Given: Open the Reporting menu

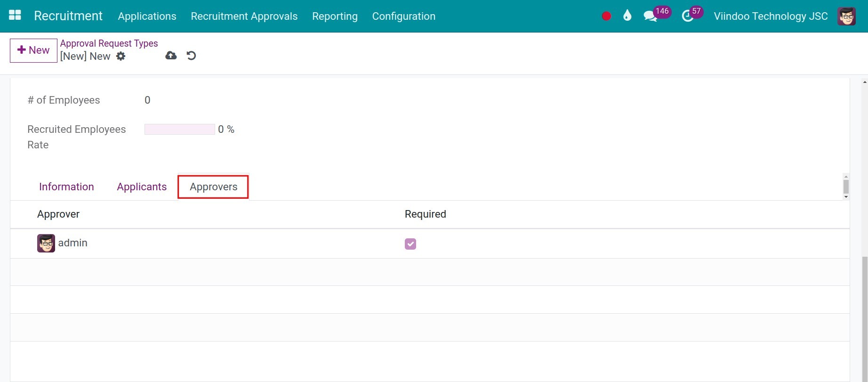Looking at the screenshot, I should coord(335,16).
